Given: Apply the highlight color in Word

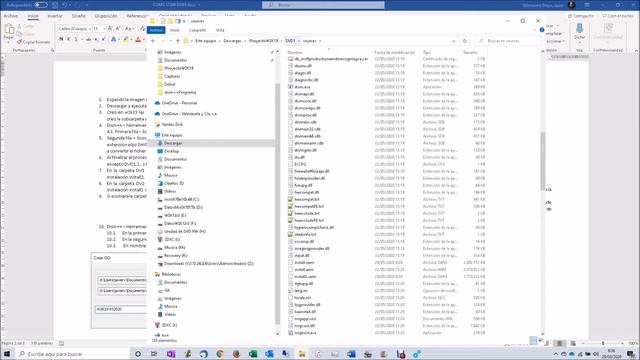Looking at the screenshot, I should click(x=126, y=39).
